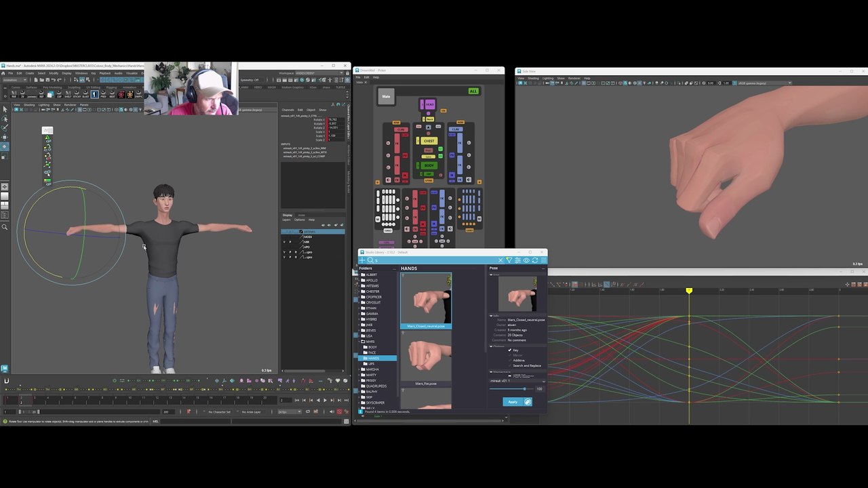Viewport: 868px width, 488px height.
Task: Adjust the pose blend slider in Studio Library
Action: [x=513, y=389]
